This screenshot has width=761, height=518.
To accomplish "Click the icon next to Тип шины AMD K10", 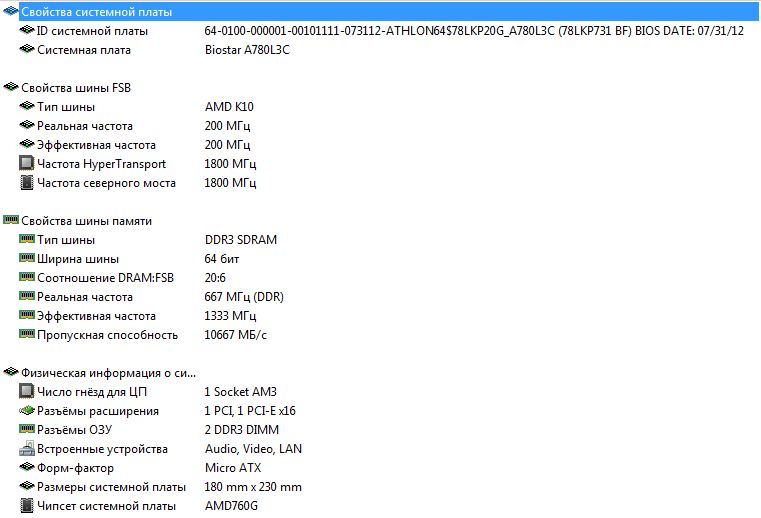I will click(x=27, y=106).
